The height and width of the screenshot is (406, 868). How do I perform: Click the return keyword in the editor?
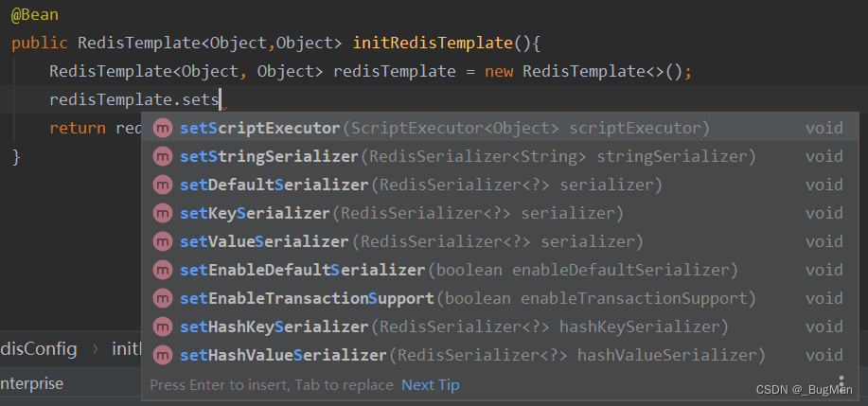coord(78,129)
